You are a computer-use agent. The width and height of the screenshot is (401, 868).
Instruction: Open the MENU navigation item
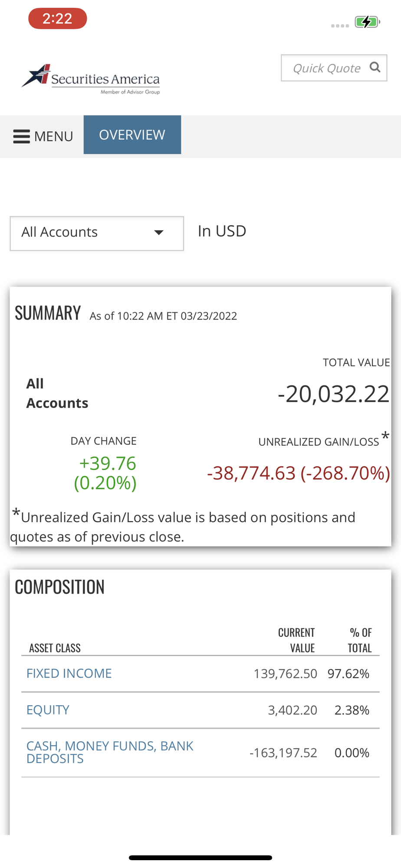(x=53, y=136)
